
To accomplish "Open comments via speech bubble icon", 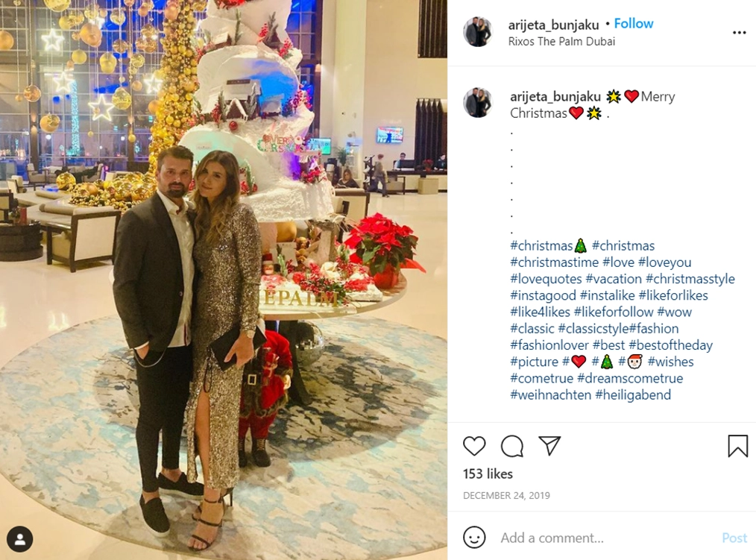I will 512,446.
